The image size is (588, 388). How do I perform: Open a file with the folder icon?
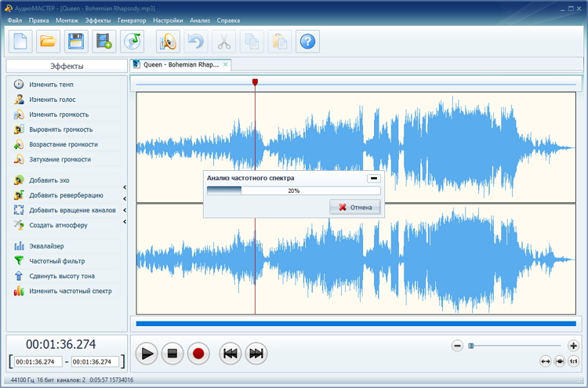pos(48,41)
